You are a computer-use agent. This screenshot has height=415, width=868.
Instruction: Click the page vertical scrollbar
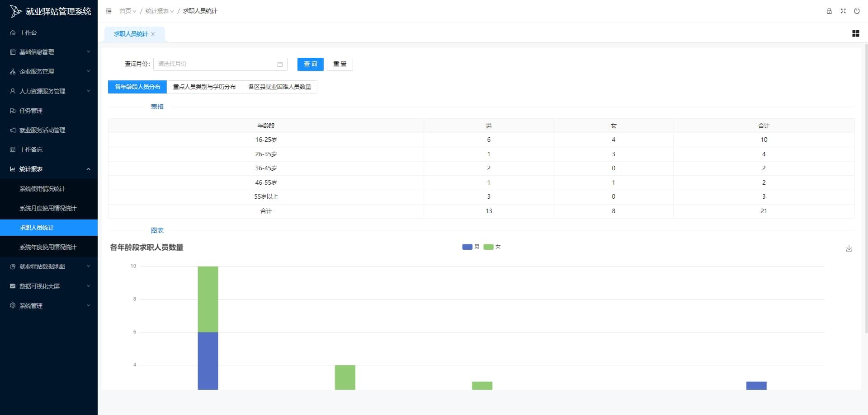click(866, 190)
